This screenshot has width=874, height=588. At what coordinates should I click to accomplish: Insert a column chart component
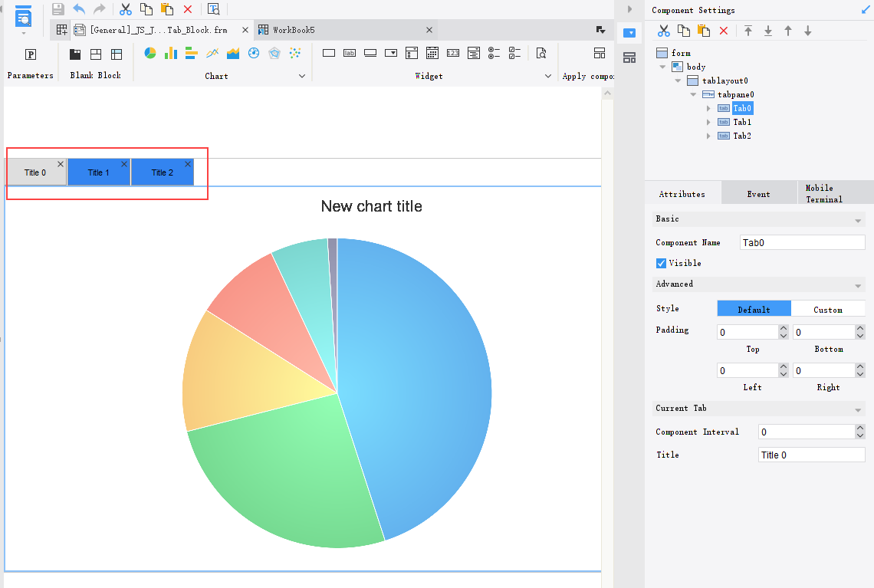click(x=170, y=53)
